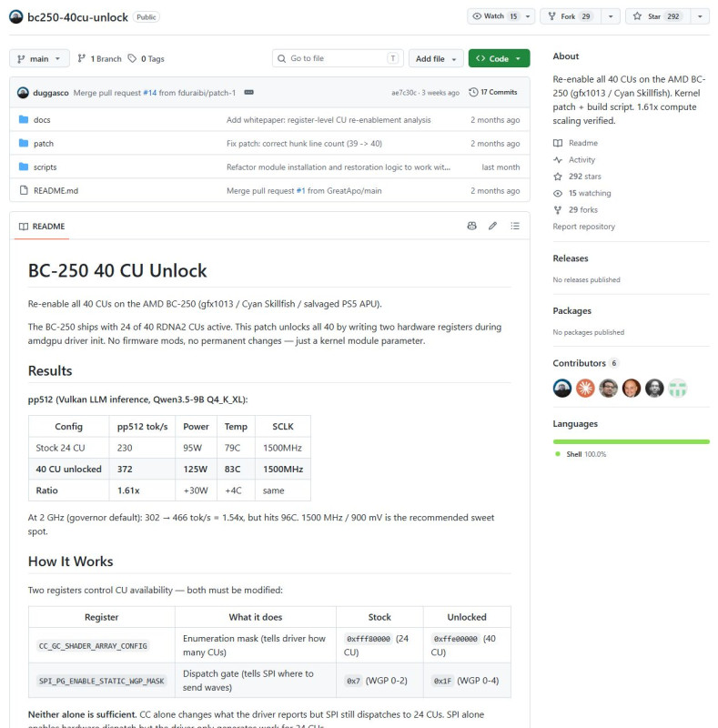Select the README tab
Screen dimensions: 718x728
click(42, 226)
